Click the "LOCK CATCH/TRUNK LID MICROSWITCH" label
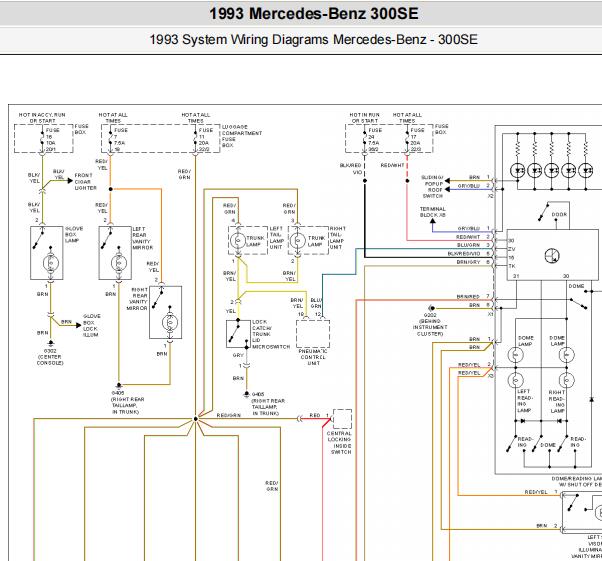602x561 pixels. [x=271, y=334]
